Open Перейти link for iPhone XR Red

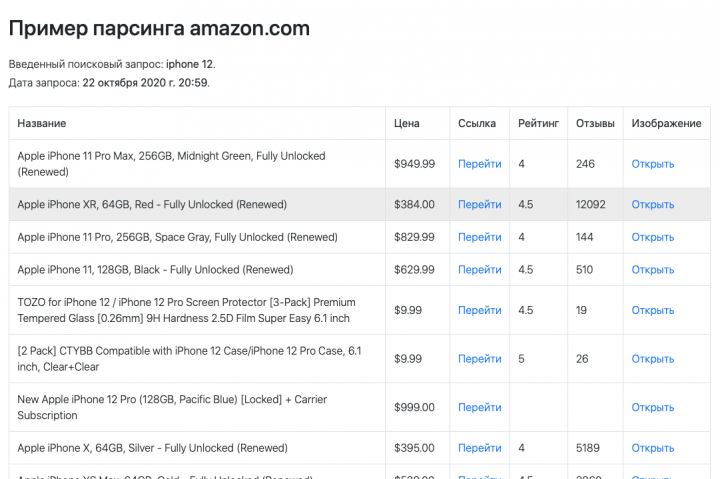[x=479, y=204]
